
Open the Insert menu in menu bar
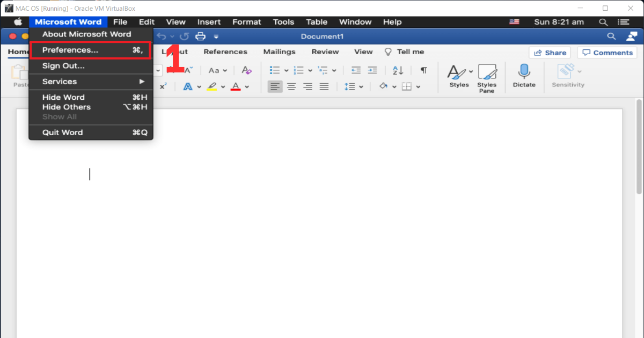coord(209,22)
